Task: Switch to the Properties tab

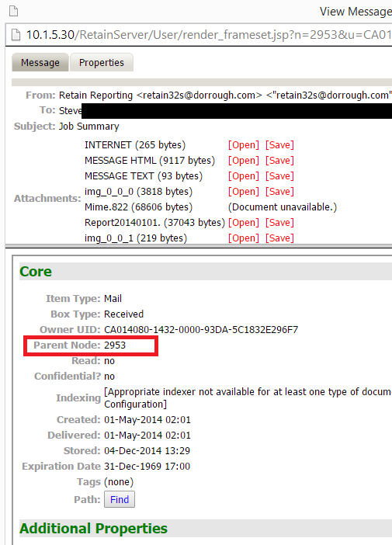Action: [102, 63]
